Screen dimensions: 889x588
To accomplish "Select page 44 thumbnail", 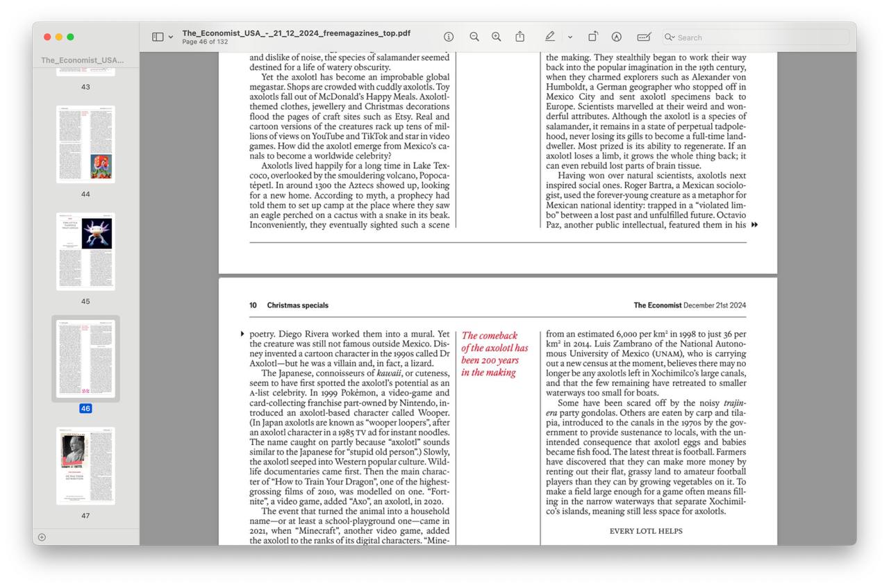I will coord(85,144).
